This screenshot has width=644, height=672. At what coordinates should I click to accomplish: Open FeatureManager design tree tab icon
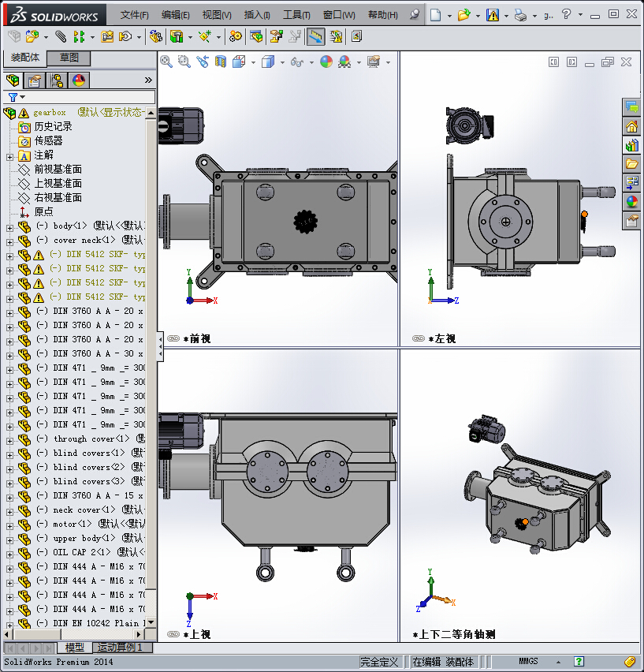point(13,80)
